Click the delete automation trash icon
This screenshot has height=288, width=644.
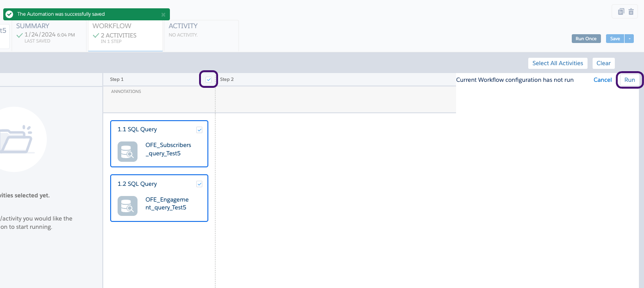tap(631, 12)
